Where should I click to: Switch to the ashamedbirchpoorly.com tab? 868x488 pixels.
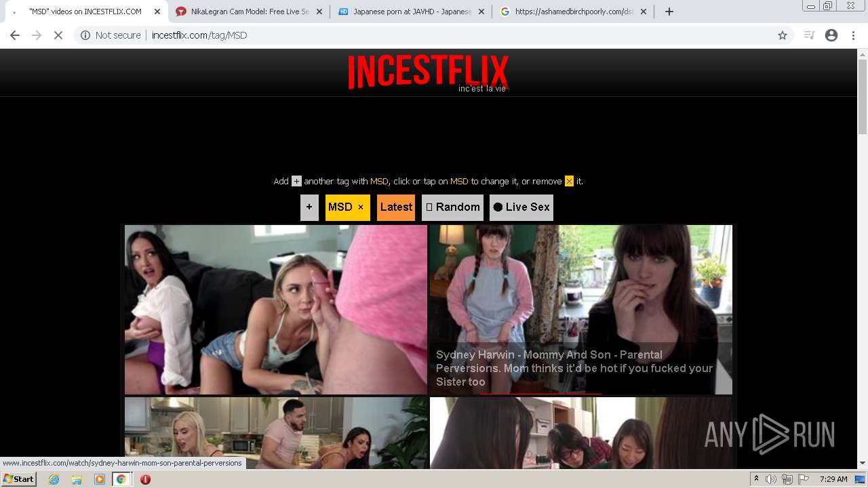click(573, 12)
